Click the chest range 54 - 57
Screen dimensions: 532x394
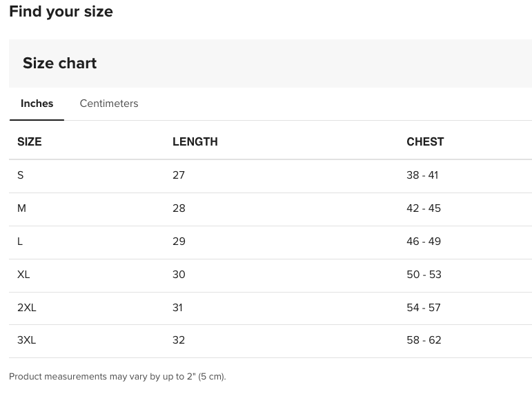tap(424, 308)
